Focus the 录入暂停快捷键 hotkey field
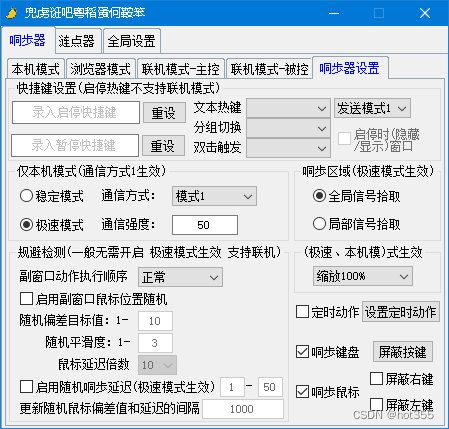 point(75,145)
